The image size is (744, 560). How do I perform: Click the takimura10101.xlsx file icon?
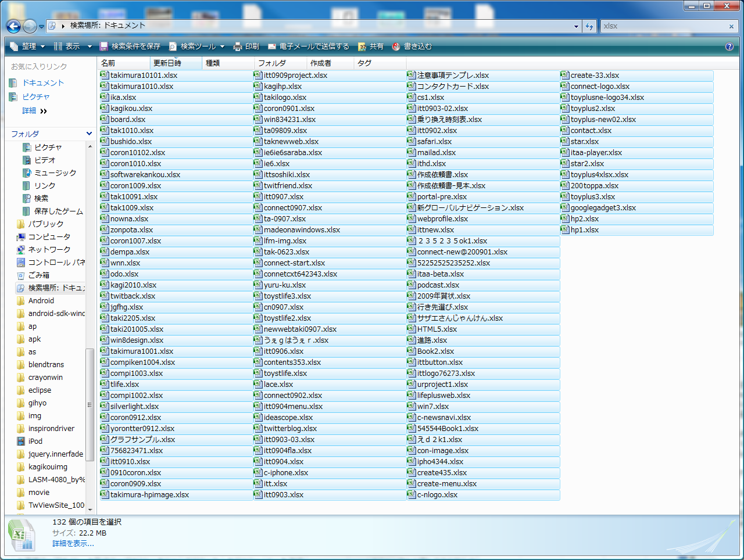click(105, 75)
